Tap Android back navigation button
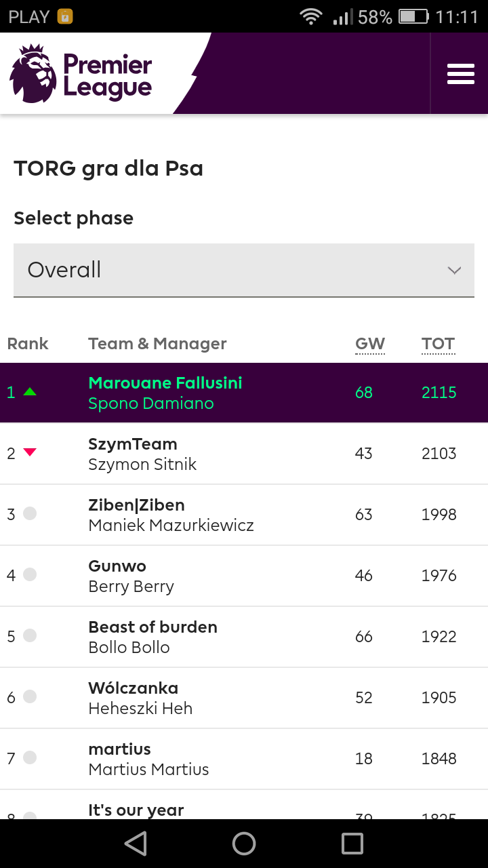 (x=136, y=844)
